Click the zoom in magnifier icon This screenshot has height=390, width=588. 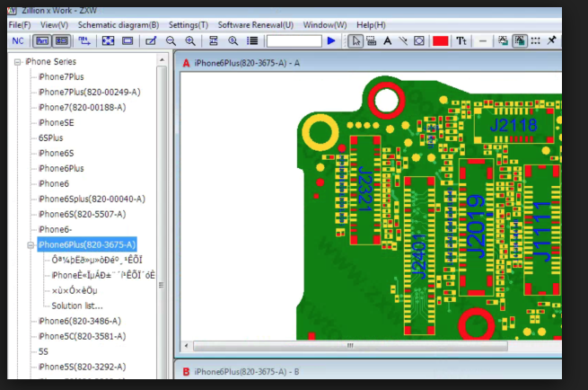point(189,41)
